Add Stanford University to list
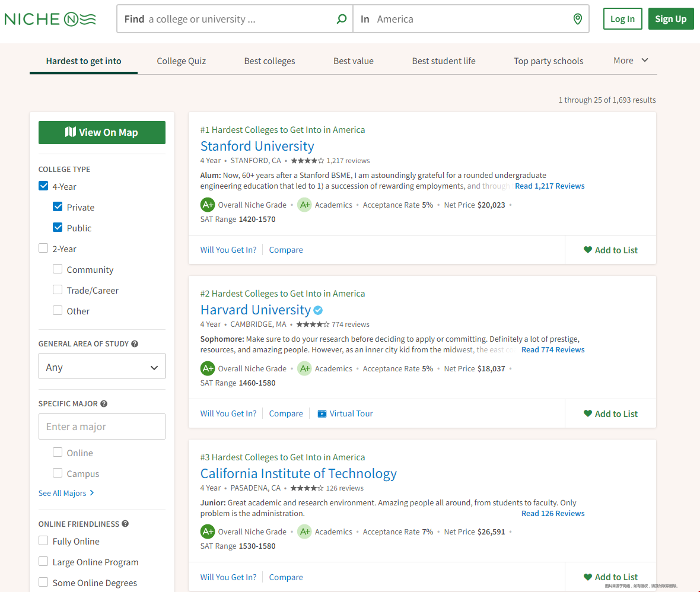The image size is (700, 592). 610,250
